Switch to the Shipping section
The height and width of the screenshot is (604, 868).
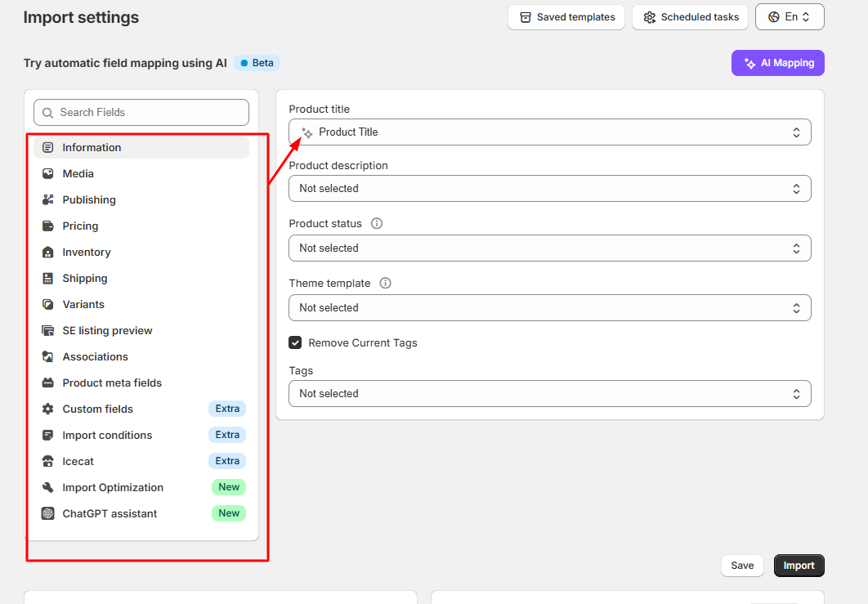(x=141, y=279)
